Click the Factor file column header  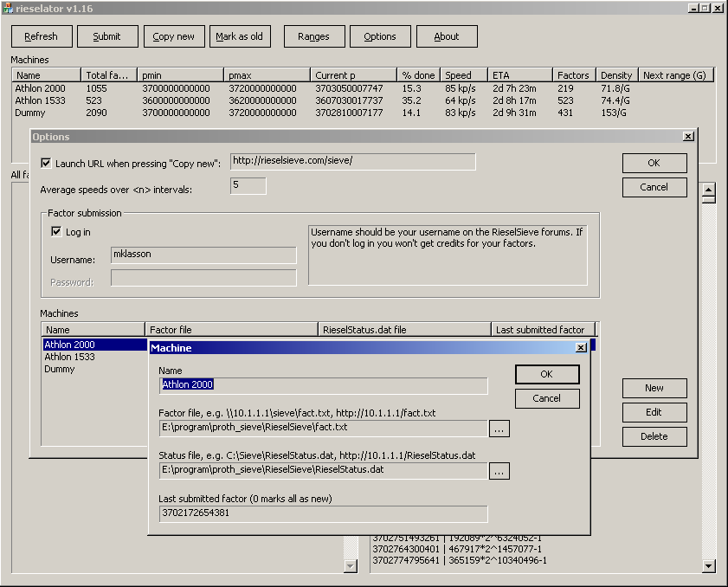pos(231,330)
